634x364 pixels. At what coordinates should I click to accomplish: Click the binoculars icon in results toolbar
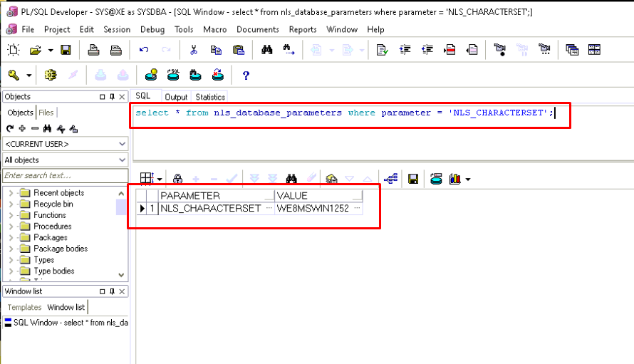[x=291, y=178]
